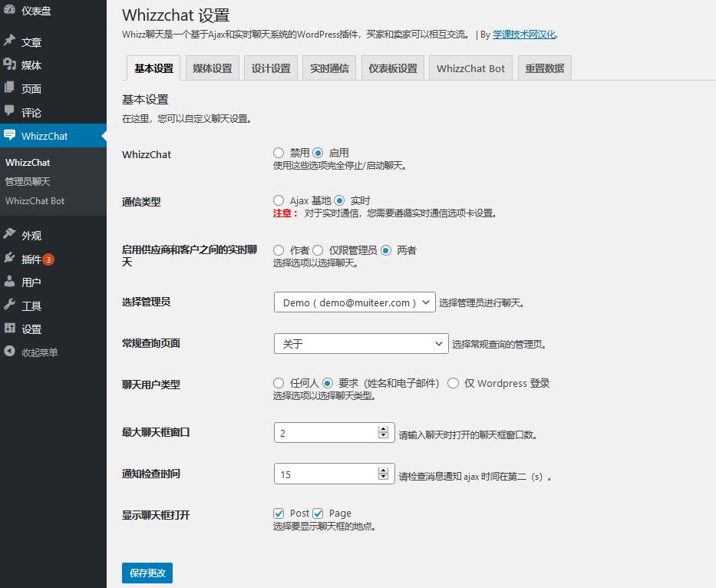The width and height of the screenshot is (716, 588).
Task: Open WhizzChat submenu item in sidebar
Action: click(28, 162)
